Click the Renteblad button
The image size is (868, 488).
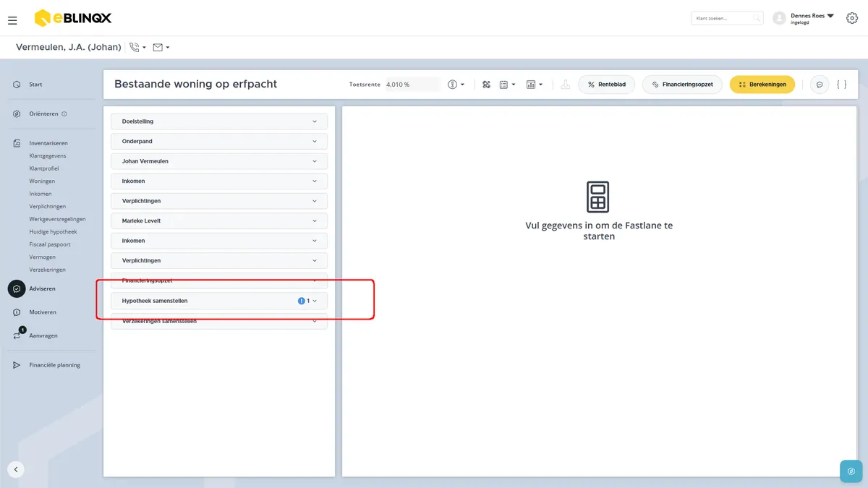tap(607, 85)
